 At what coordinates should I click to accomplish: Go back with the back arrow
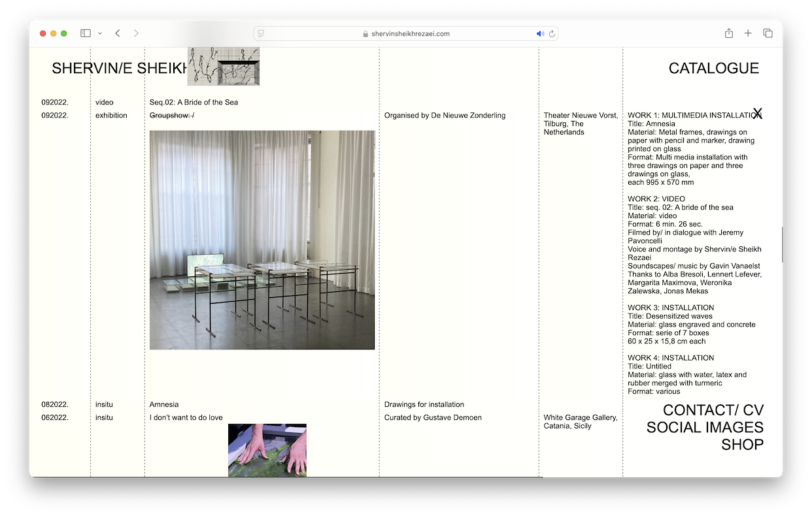[x=118, y=33]
